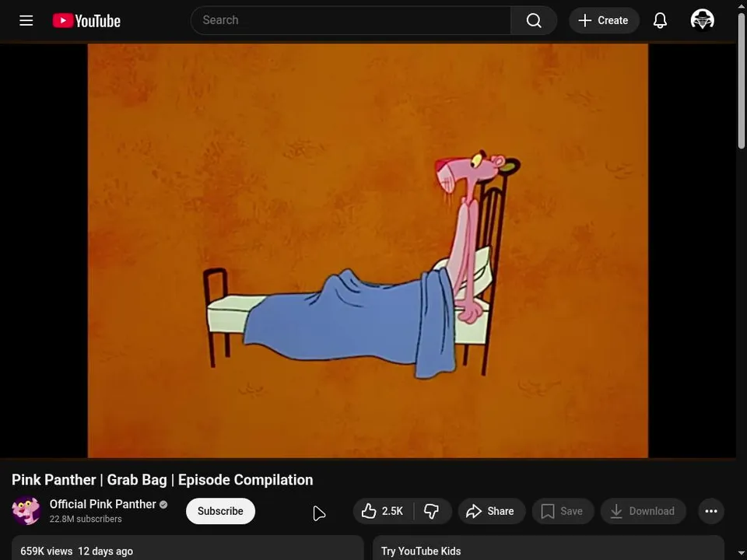The height and width of the screenshot is (560, 747).
Task: Click the magnifying glass search button
Action: pyautogui.click(x=534, y=20)
